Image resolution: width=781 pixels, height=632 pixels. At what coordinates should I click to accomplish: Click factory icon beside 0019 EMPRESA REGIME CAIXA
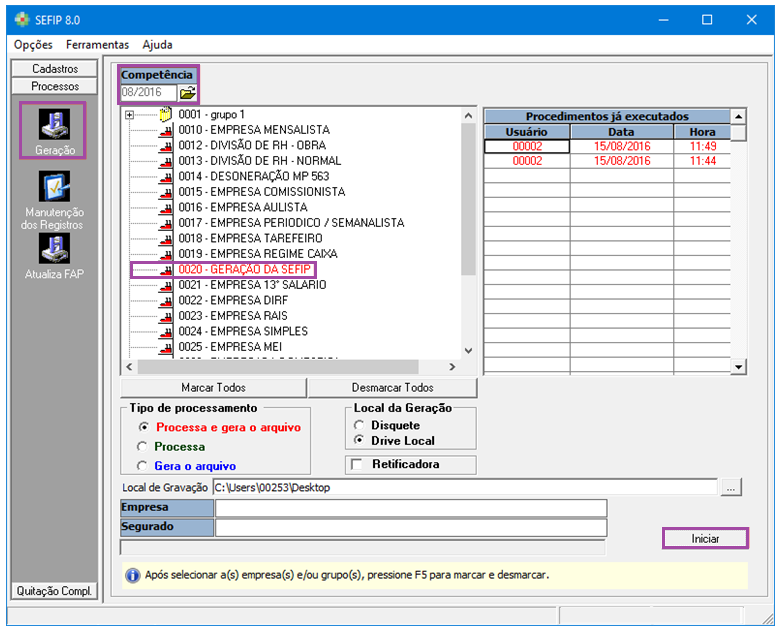(x=166, y=254)
